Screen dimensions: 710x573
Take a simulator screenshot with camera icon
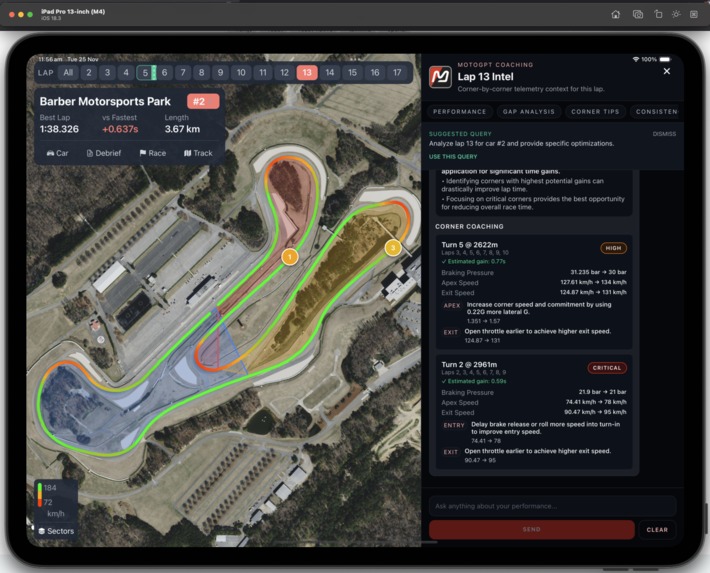click(638, 14)
